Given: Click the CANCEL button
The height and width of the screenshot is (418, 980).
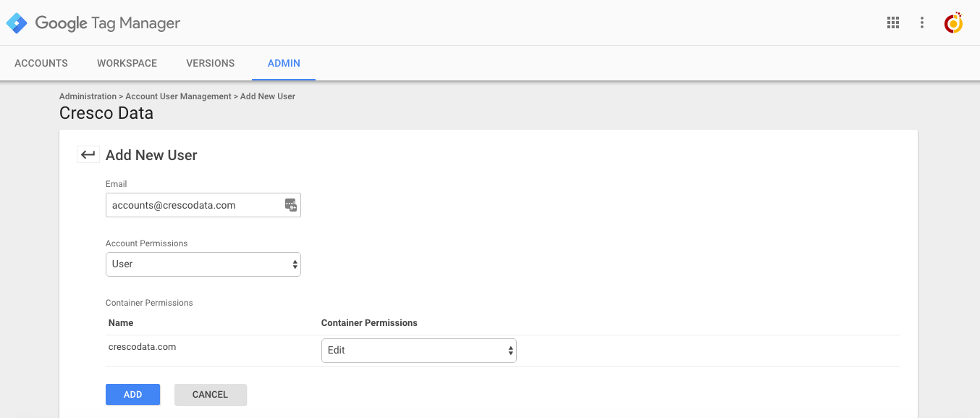Looking at the screenshot, I should point(211,395).
